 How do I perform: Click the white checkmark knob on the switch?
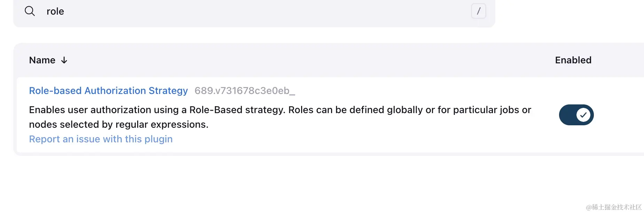tap(583, 115)
